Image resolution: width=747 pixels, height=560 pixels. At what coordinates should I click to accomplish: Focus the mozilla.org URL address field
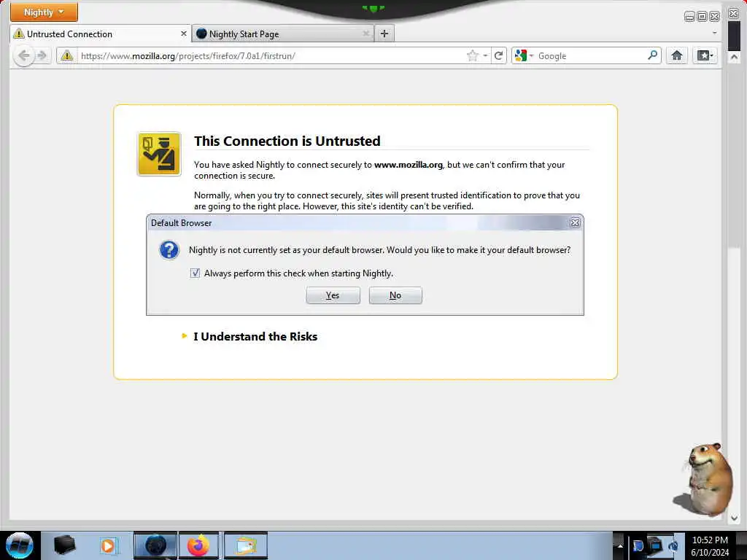[271, 55]
